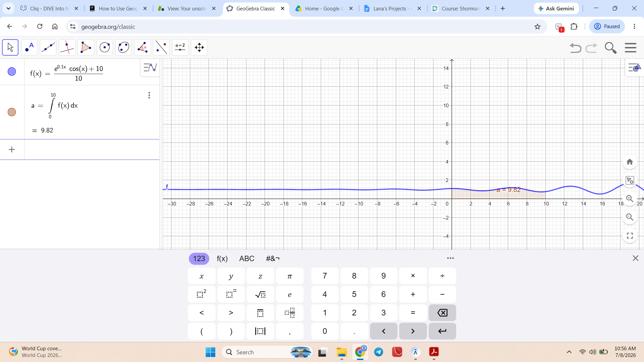Click the function definition f(x)
Image resolution: width=644 pixels, height=362 pixels.
click(x=66, y=73)
